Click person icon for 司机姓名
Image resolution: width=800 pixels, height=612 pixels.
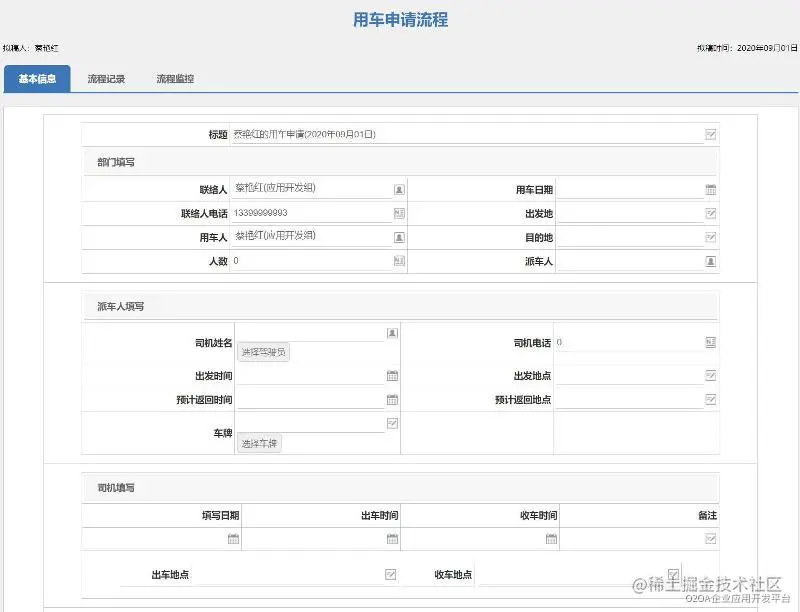click(392, 333)
